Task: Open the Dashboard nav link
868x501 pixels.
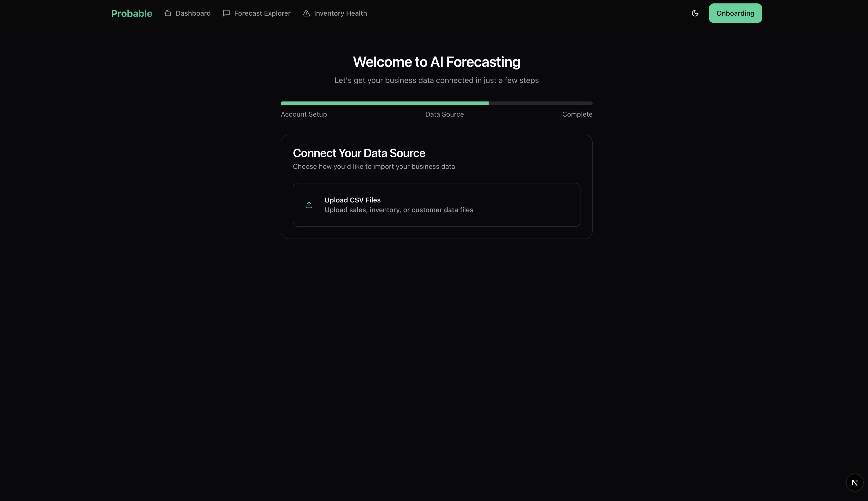Action: 193,13
